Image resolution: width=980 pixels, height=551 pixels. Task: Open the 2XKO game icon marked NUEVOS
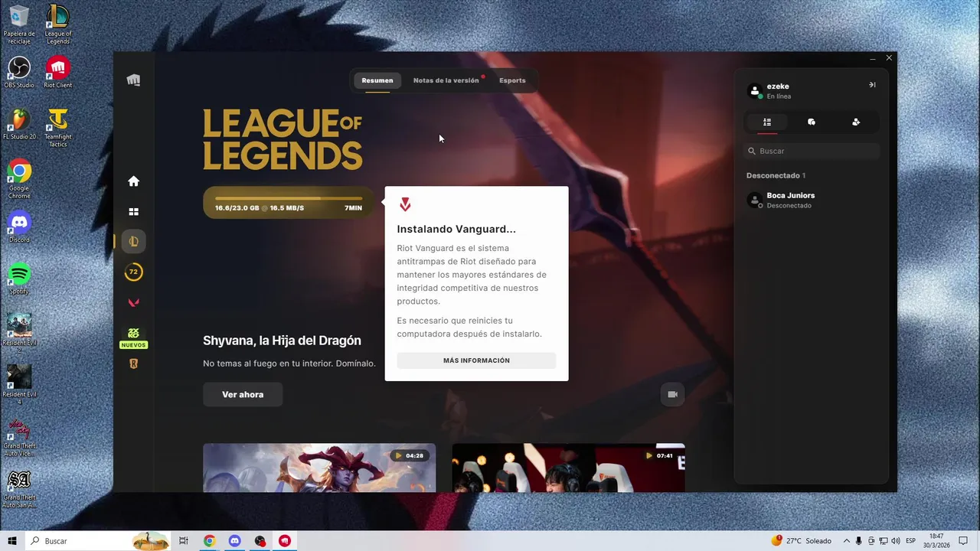[x=133, y=337]
